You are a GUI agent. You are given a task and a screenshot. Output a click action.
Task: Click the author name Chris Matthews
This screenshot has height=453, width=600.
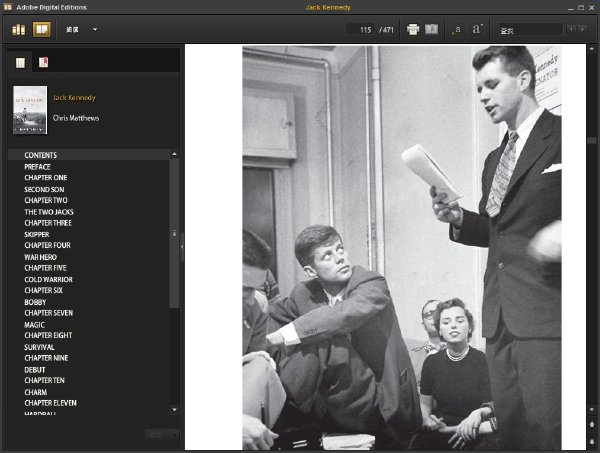coord(76,118)
